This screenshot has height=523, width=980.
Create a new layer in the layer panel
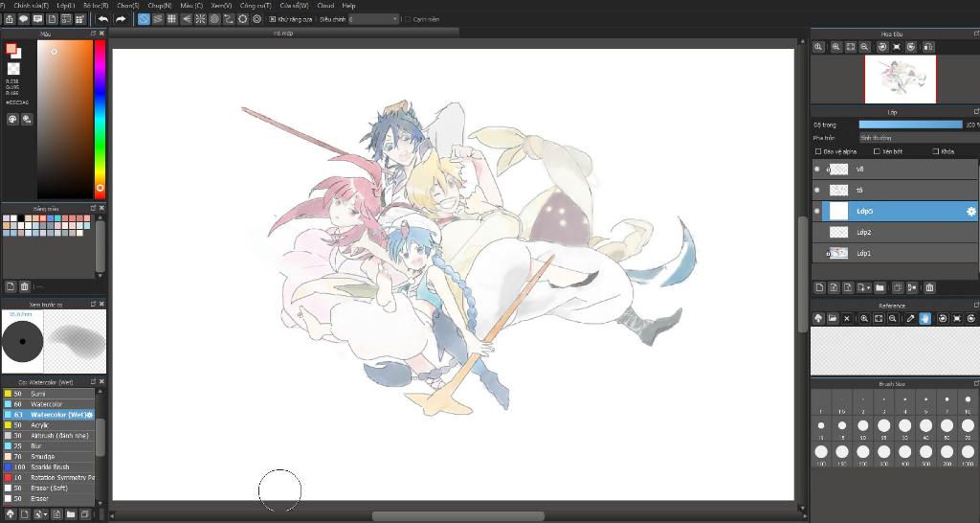click(819, 287)
